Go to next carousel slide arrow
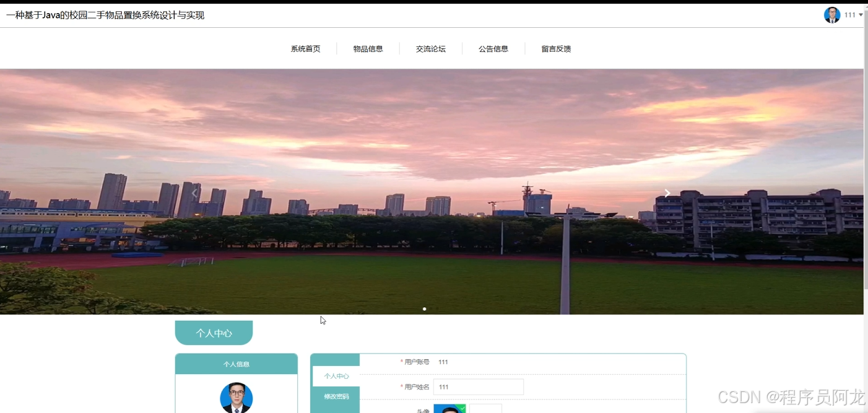This screenshot has width=868, height=413. (x=667, y=193)
